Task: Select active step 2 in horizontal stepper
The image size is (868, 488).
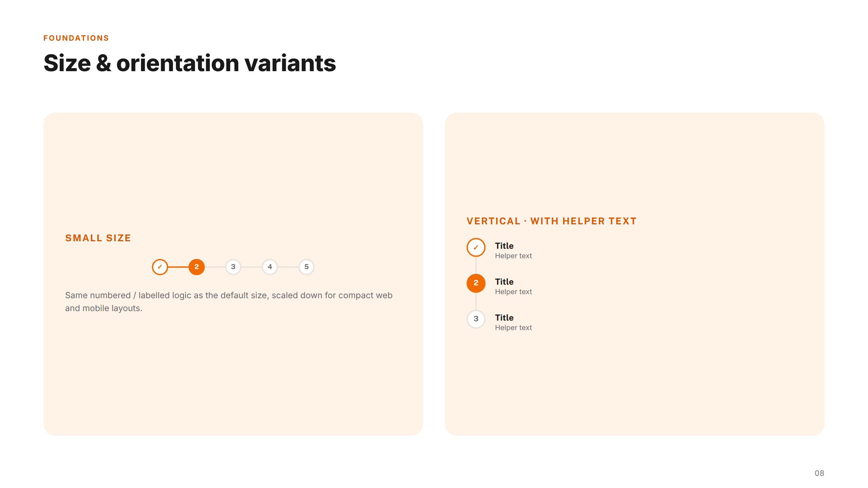Action: pos(197,267)
